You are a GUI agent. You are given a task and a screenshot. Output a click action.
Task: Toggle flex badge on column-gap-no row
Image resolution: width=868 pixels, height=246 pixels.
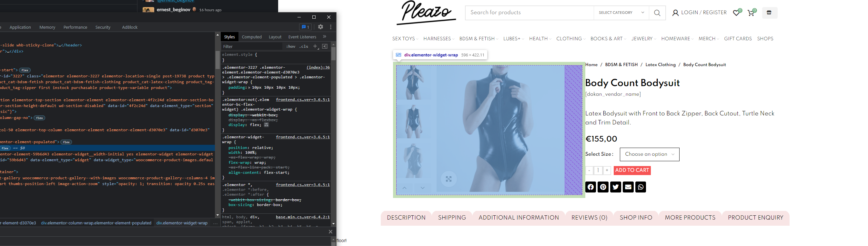(x=40, y=118)
